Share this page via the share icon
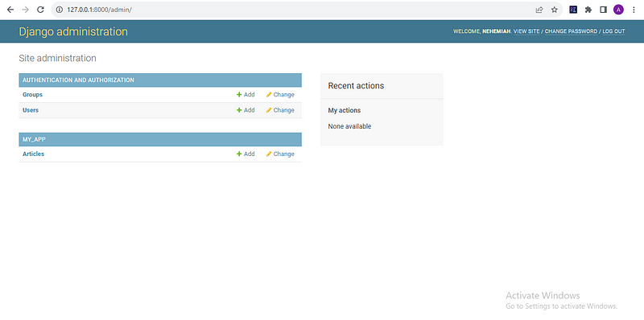The width and height of the screenshot is (644, 320). tap(539, 10)
